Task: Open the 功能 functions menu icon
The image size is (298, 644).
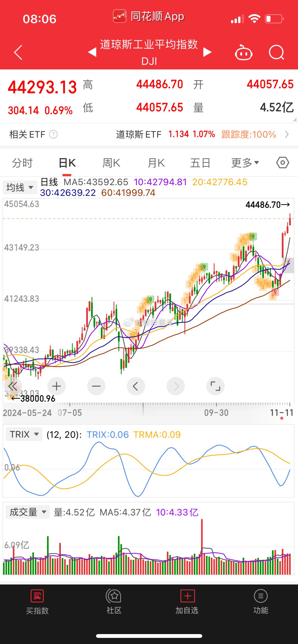Action: click(x=261, y=596)
